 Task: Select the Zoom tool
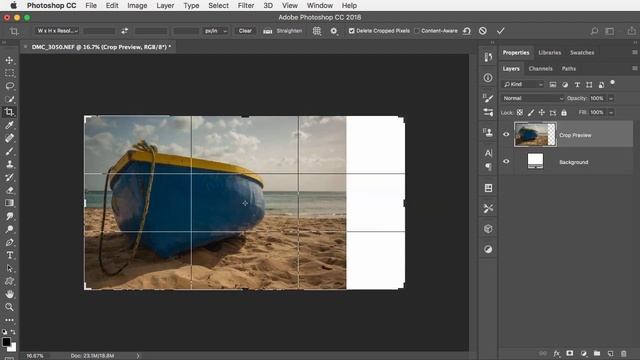click(9, 307)
